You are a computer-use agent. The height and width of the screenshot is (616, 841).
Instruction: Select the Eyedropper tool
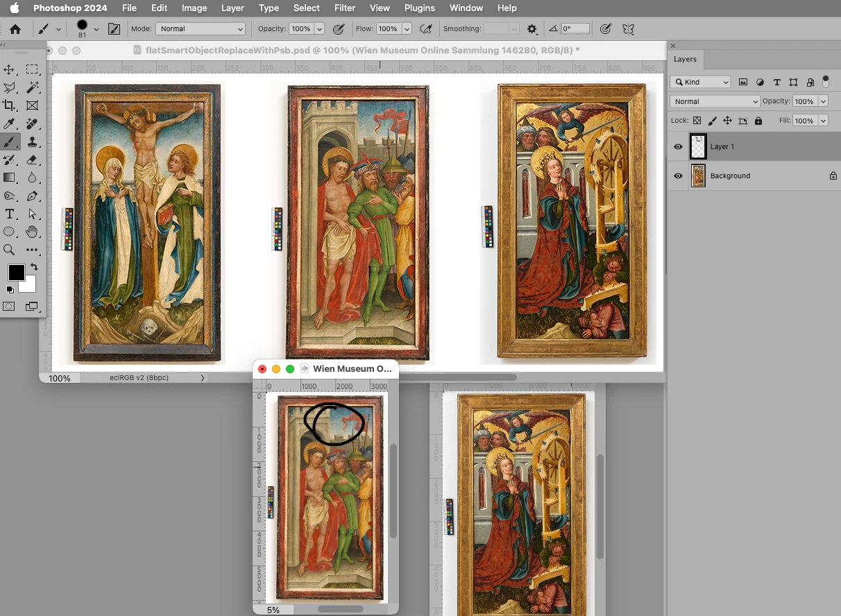[10, 123]
